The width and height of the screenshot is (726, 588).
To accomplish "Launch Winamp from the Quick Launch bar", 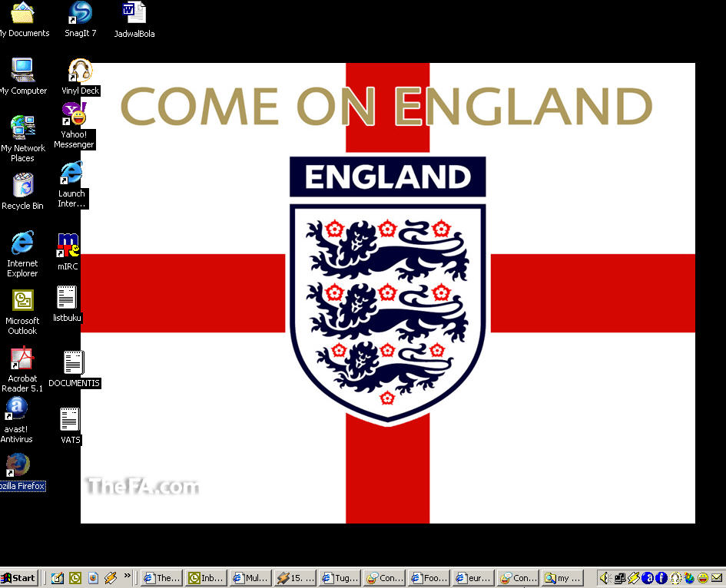I will [x=111, y=578].
